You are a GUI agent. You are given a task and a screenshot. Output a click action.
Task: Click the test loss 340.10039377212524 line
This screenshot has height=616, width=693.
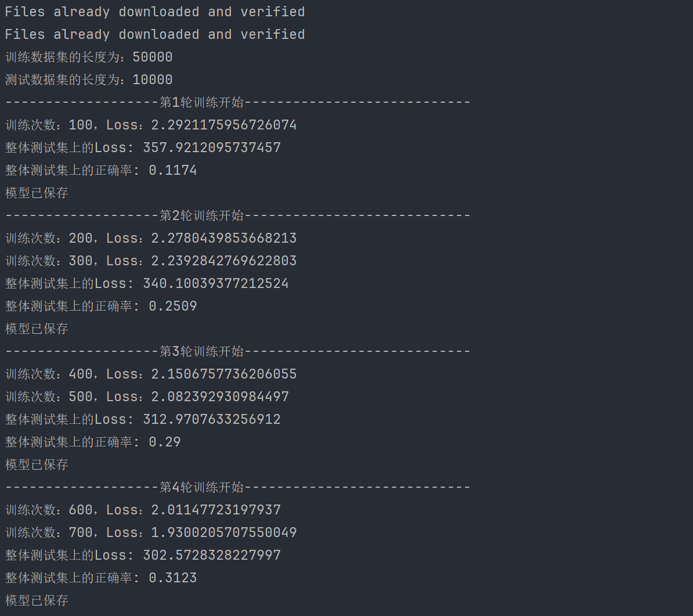[x=147, y=283]
